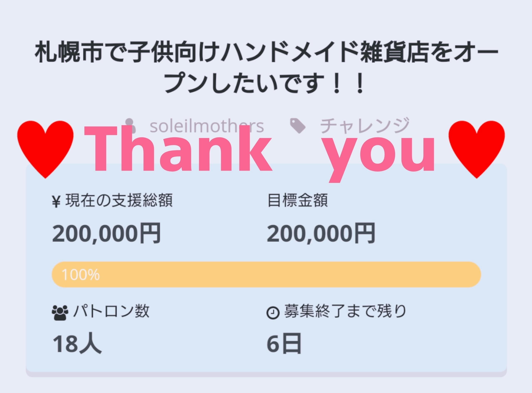Click the right red heart
532x393 pixels.
point(476,148)
